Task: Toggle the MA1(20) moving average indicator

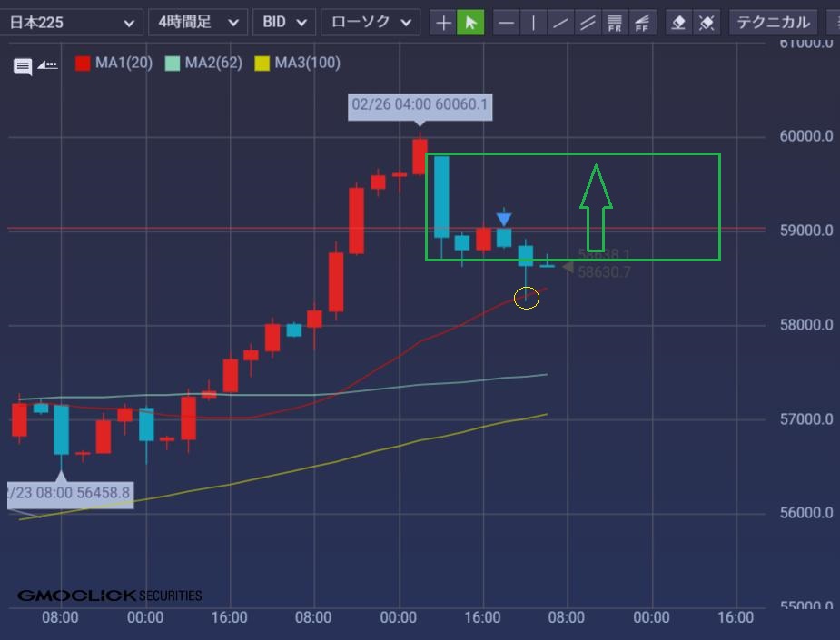Action: [114, 63]
